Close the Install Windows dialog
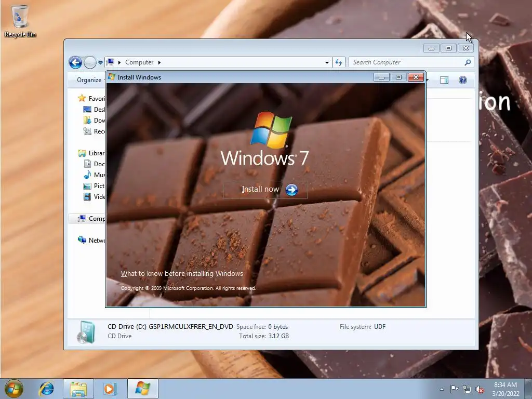Image resolution: width=532 pixels, height=399 pixels. pos(416,77)
